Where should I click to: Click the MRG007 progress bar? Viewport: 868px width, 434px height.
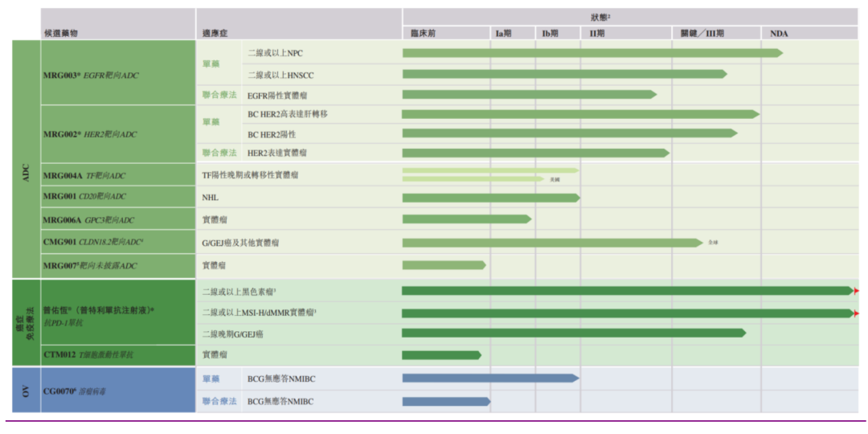444,265
